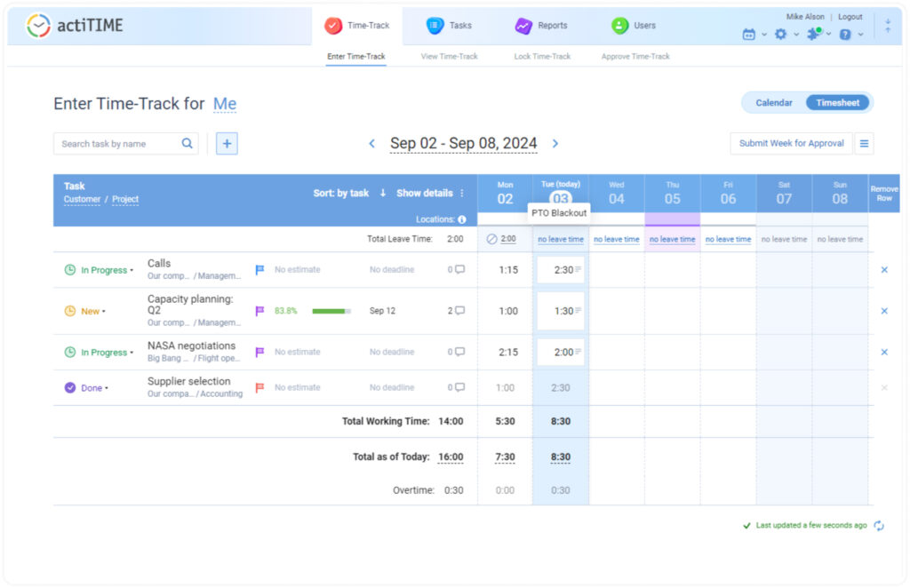Open the hamburger menu next to Submit Week
This screenshot has height=588, width=910.
pyautogui.click(x=865, y=144)
